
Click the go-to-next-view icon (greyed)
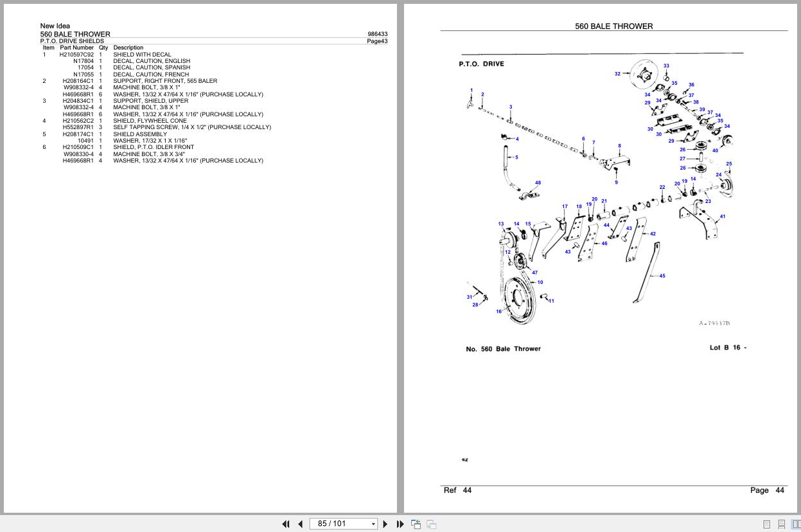(x=431, y=524)
